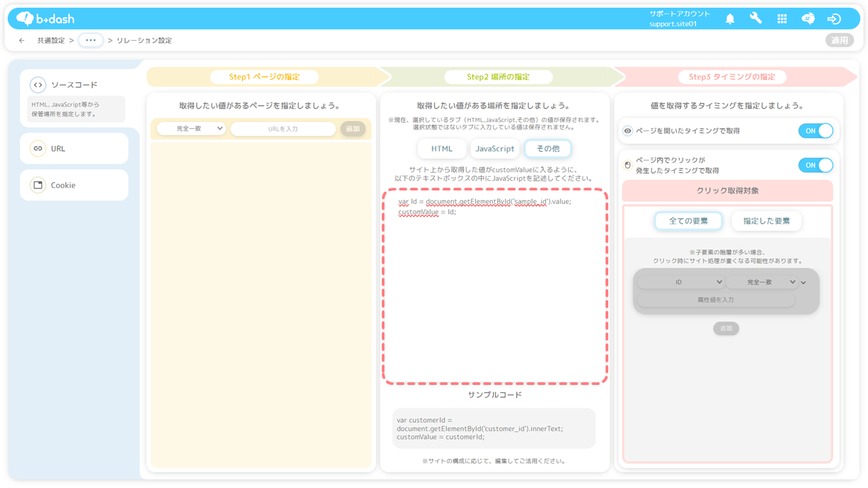Click the 追加 button under attribute value

pos(726,328)
